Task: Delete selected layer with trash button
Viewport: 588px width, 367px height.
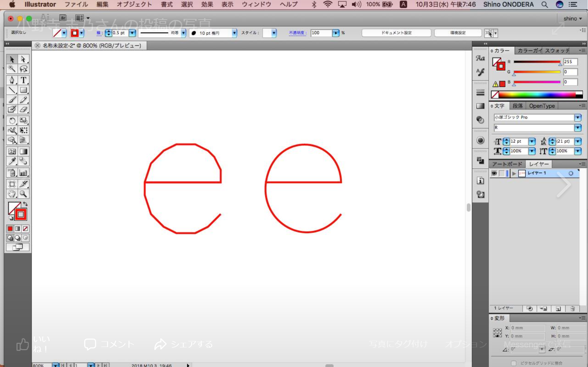Action: coord(572,309)
